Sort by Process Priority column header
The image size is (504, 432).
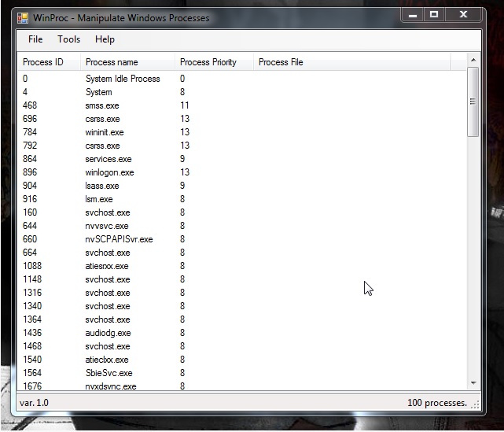tap(214, 61)
